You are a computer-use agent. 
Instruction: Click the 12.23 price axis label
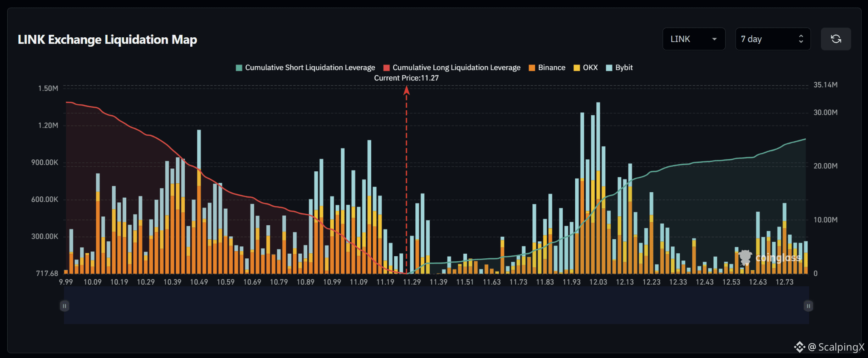click(651, 282)
